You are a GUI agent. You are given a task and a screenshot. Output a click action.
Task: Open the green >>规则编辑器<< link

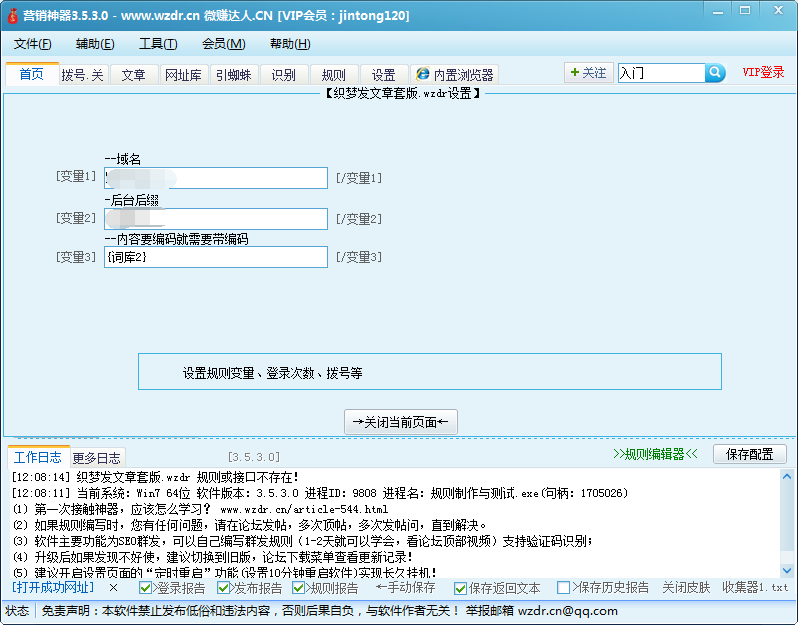tap(656, 454)
